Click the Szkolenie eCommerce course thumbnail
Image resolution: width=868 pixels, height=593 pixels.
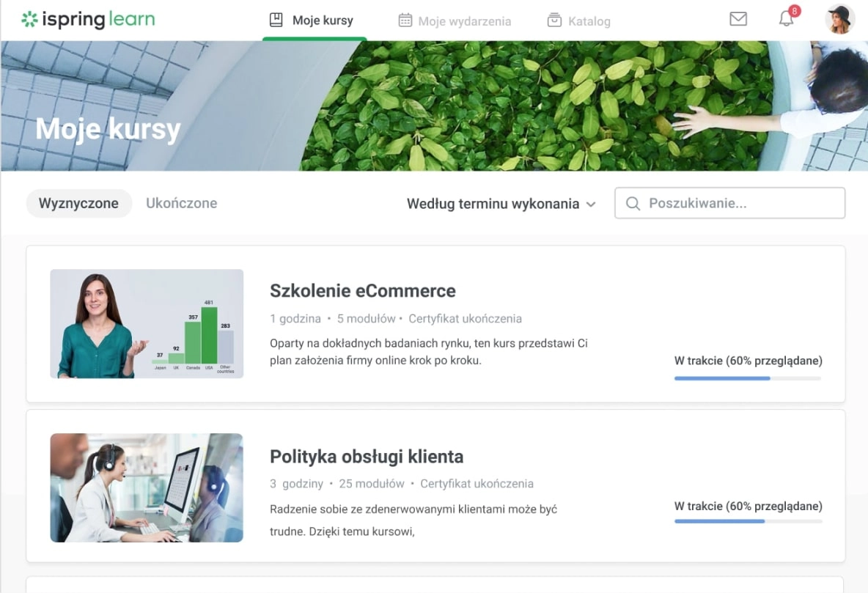point(147,324)
